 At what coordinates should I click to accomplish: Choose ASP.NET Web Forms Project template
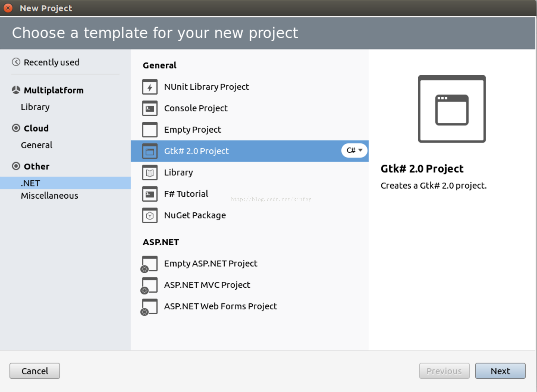pos(220,306)
